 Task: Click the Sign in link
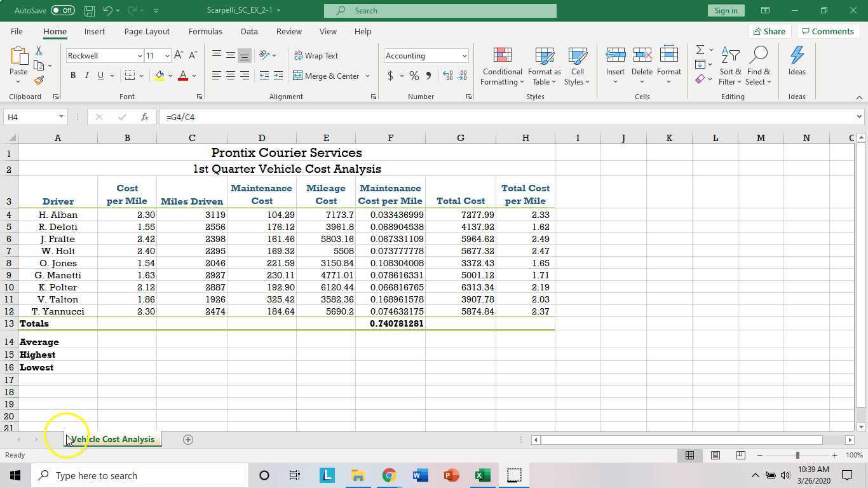tap(726, 10)
